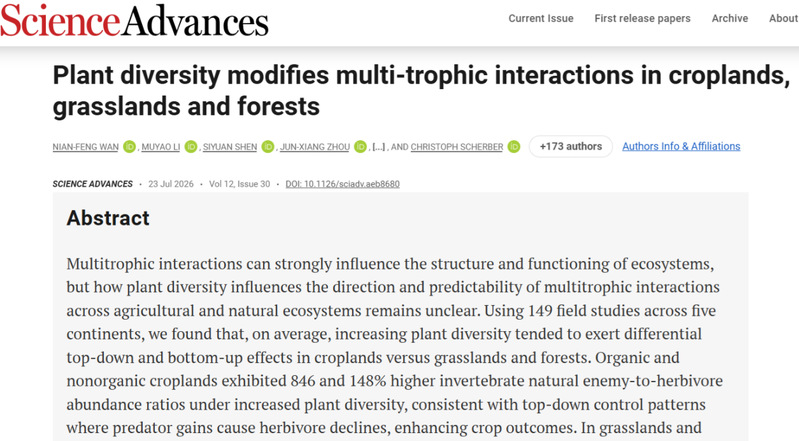This screenshot has width=799, height=441.
Task: Click author name Muyao Li
Action: [161, 147]
